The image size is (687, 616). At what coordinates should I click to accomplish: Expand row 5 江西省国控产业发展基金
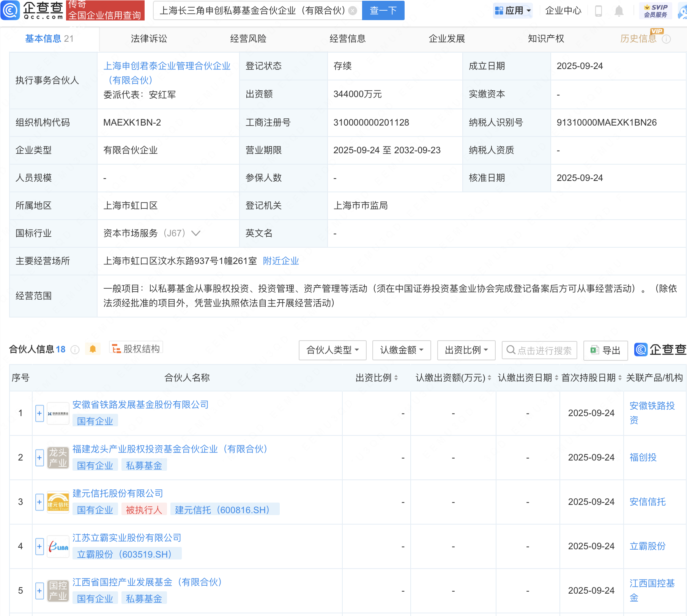pos(39,591)
